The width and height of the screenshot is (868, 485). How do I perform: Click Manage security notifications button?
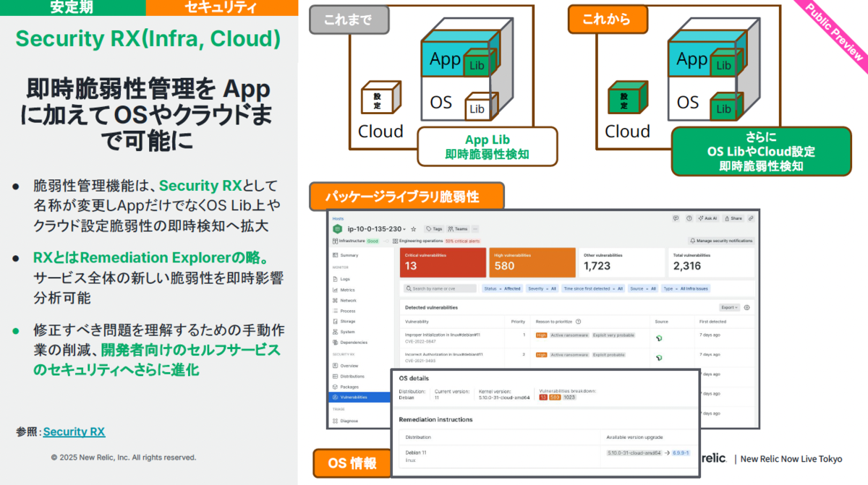point(720,241)
